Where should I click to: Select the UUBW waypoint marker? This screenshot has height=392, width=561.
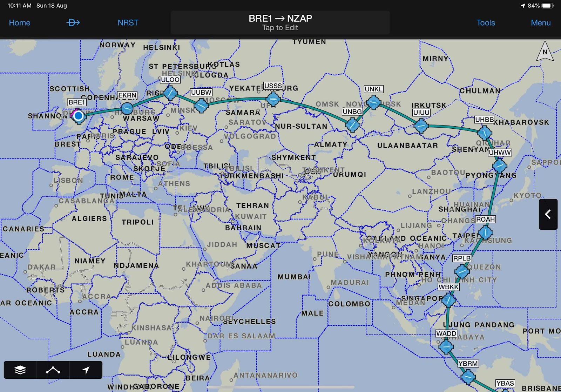pyautogui.click(x=201, y=105)
